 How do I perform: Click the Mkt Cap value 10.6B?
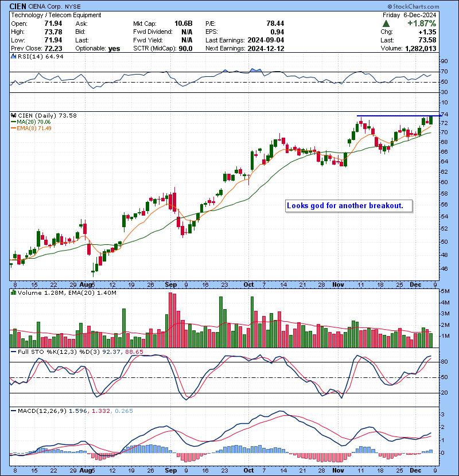tap(183, 24)
